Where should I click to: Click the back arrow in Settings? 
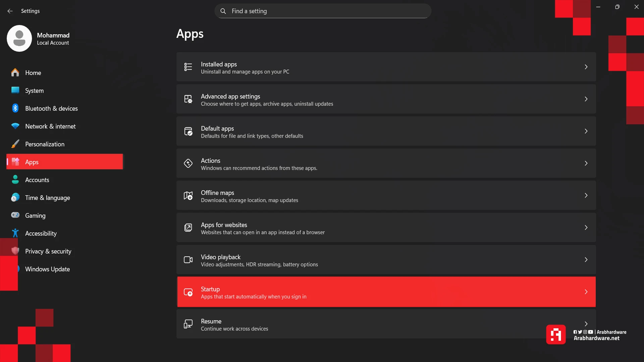(10, 11)
